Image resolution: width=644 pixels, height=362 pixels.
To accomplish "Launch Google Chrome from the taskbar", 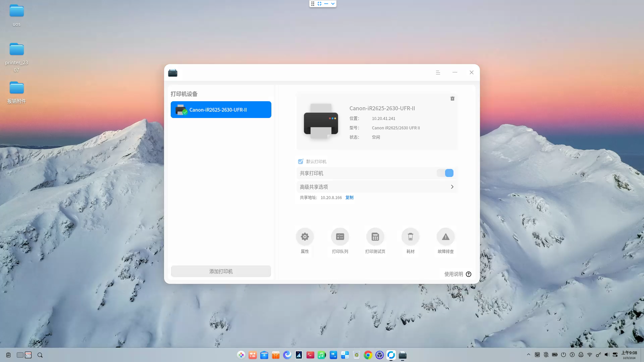I will [x=368, y=355].
